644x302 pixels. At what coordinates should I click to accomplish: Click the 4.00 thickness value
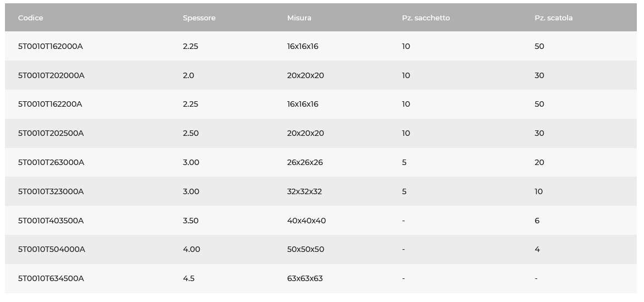click(x=192, y=250)
